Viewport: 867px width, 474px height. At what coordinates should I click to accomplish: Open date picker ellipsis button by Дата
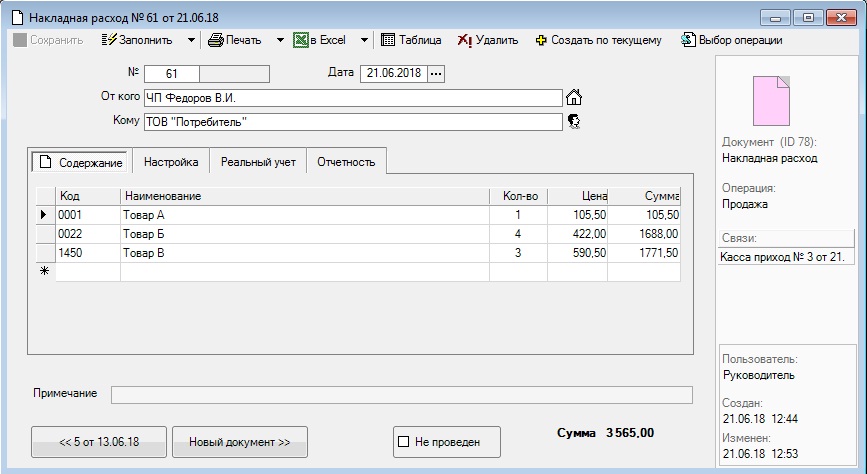436,73
